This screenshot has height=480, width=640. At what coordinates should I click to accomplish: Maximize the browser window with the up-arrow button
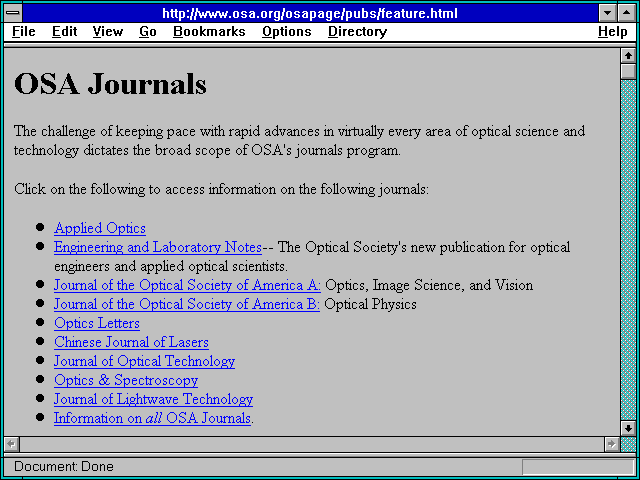(627, 13)
